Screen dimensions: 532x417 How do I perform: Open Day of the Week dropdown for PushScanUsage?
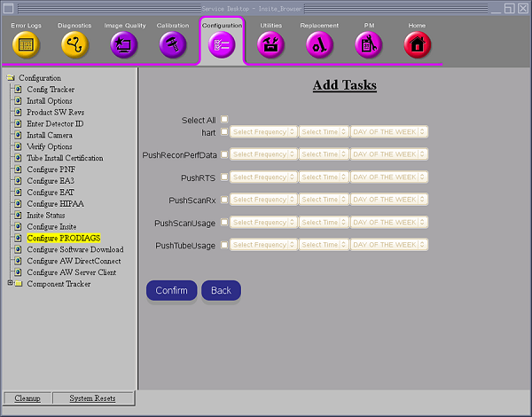point(389,223)
